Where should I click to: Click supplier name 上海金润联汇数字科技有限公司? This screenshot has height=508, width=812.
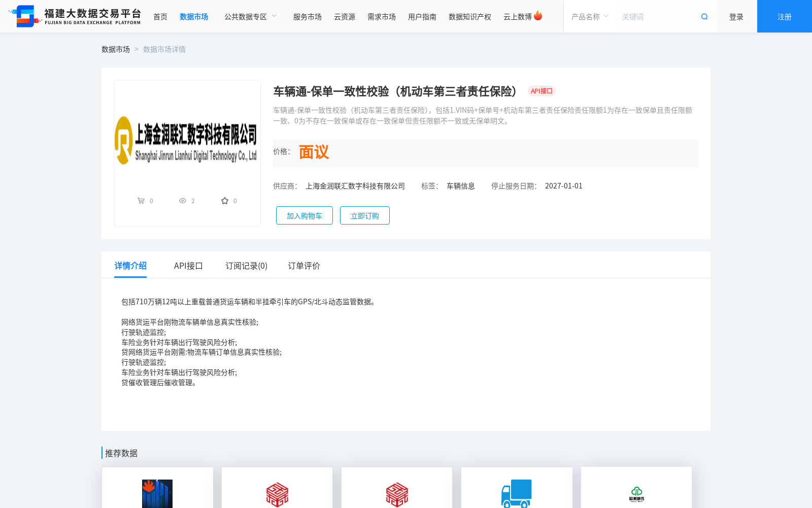[355, 186]
